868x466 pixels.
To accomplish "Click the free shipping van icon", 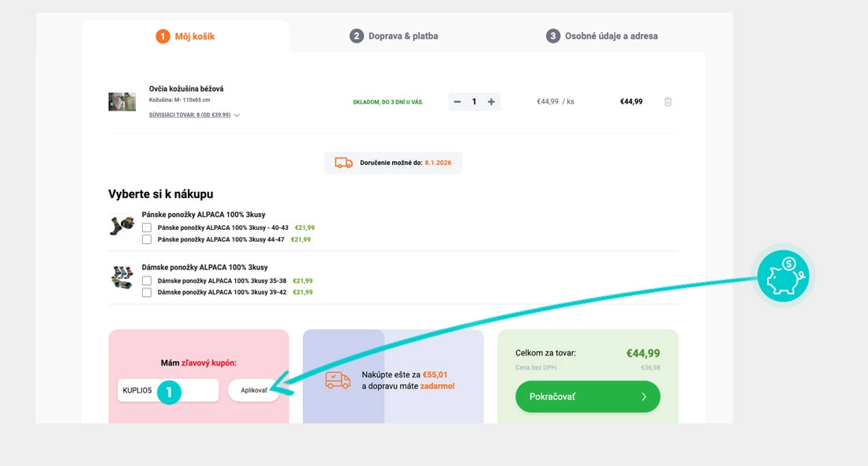I will [338, 380].
